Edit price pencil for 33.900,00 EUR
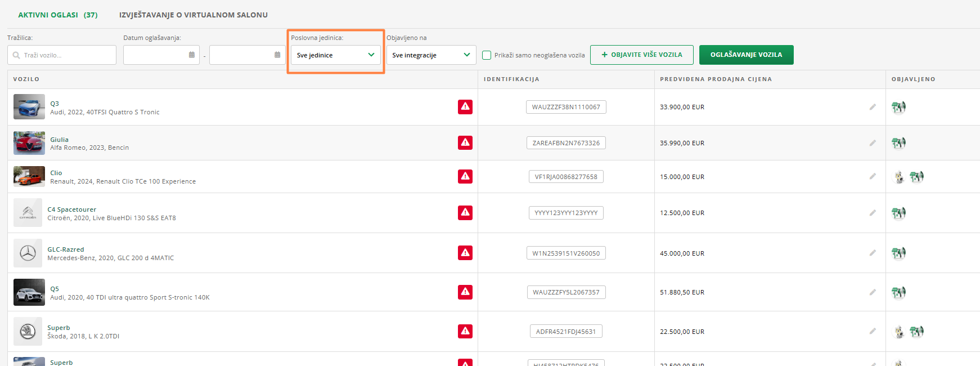This screenshot has height=366, width=980. coord(873,107)
